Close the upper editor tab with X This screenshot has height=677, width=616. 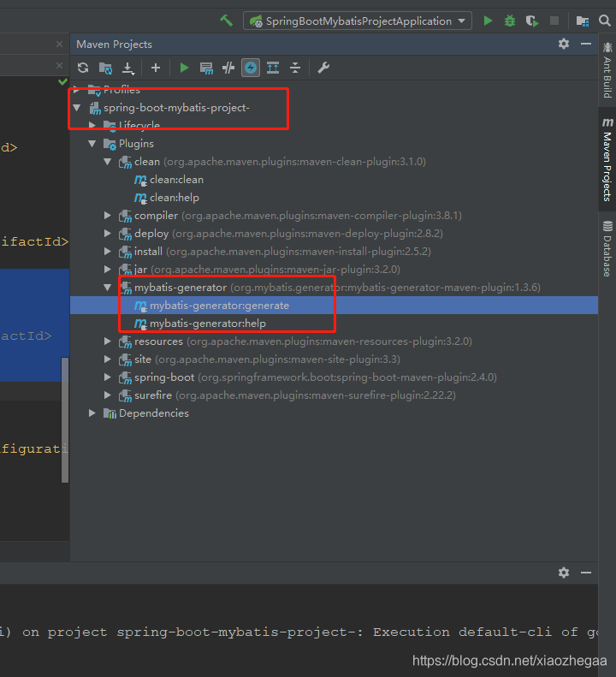[x=60, y=44]
